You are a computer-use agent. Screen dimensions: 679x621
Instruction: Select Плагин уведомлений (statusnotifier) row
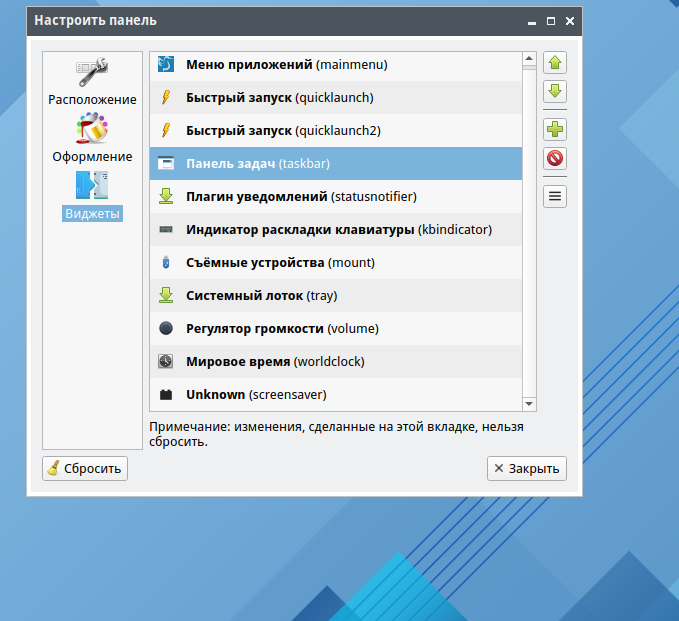pos(336,196)
